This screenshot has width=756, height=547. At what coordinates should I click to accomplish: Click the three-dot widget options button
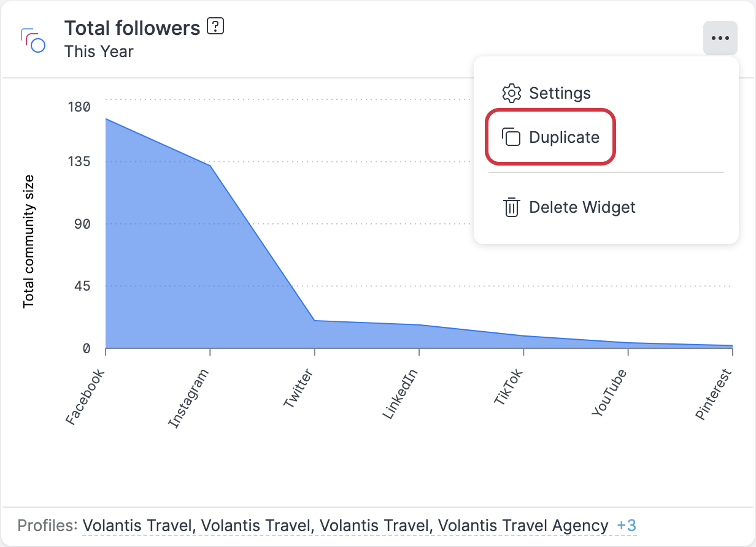coord(720,38)
